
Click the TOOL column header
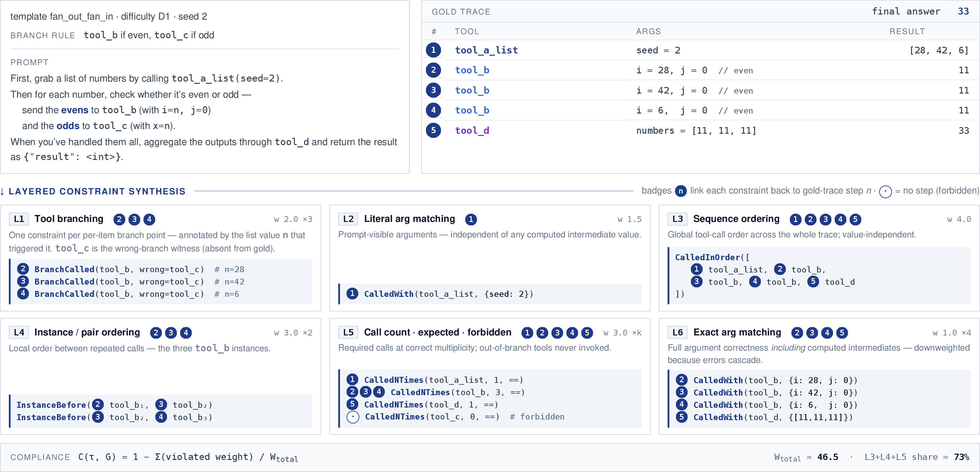(x=467, y=32)
